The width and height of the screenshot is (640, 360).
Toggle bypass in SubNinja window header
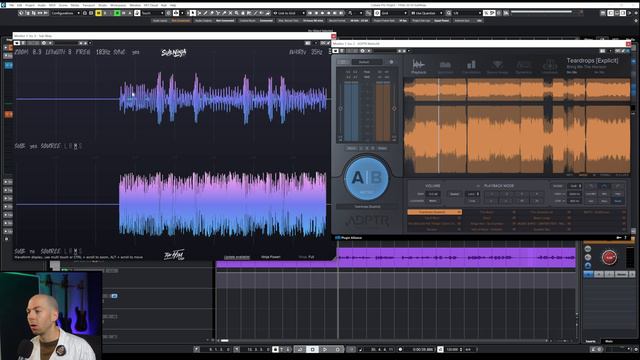point(17,43)
